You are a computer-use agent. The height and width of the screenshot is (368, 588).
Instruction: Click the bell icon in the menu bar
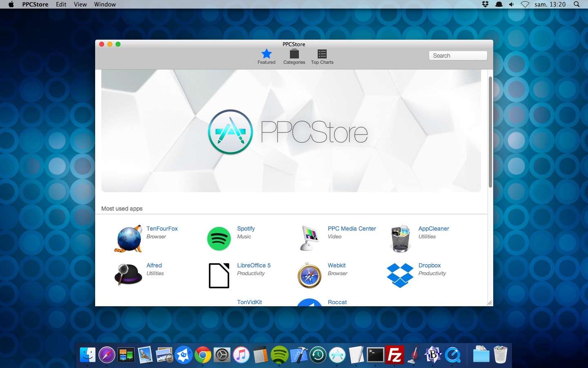(x=499, y=4)
